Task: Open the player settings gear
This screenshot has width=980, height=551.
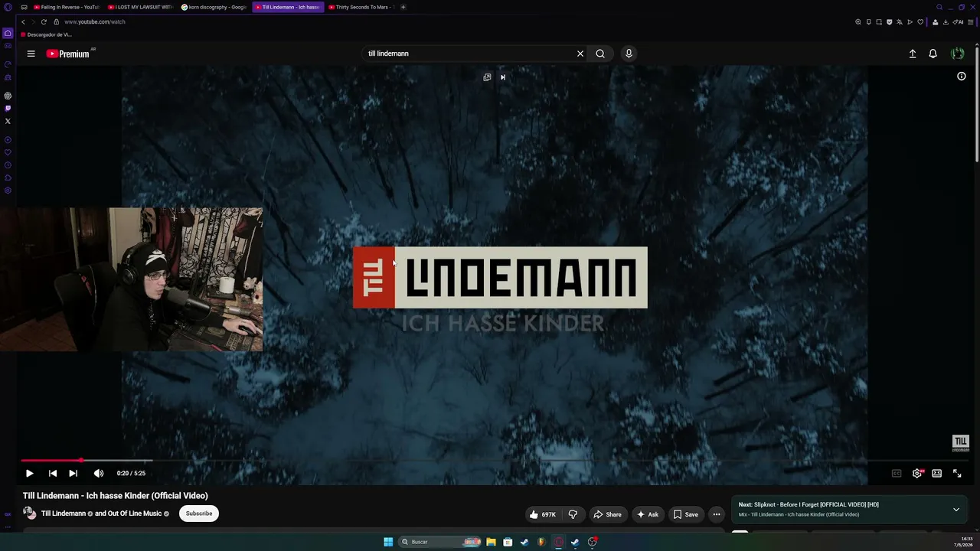Action: click(917, 473)
